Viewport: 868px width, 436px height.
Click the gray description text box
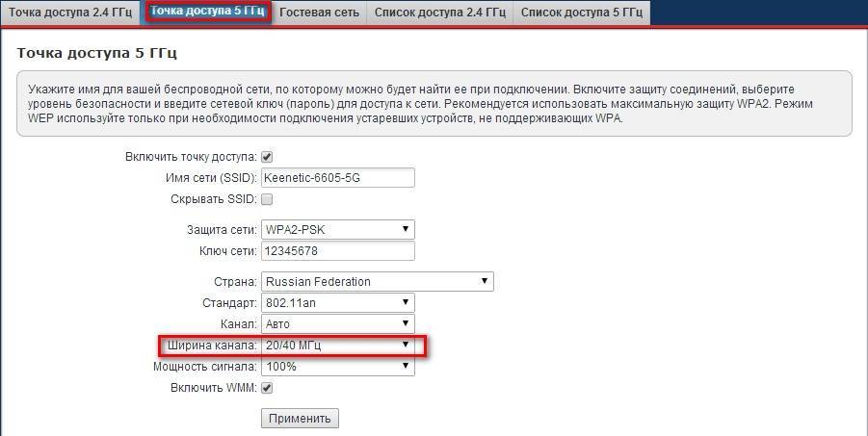tap(434, 102)
